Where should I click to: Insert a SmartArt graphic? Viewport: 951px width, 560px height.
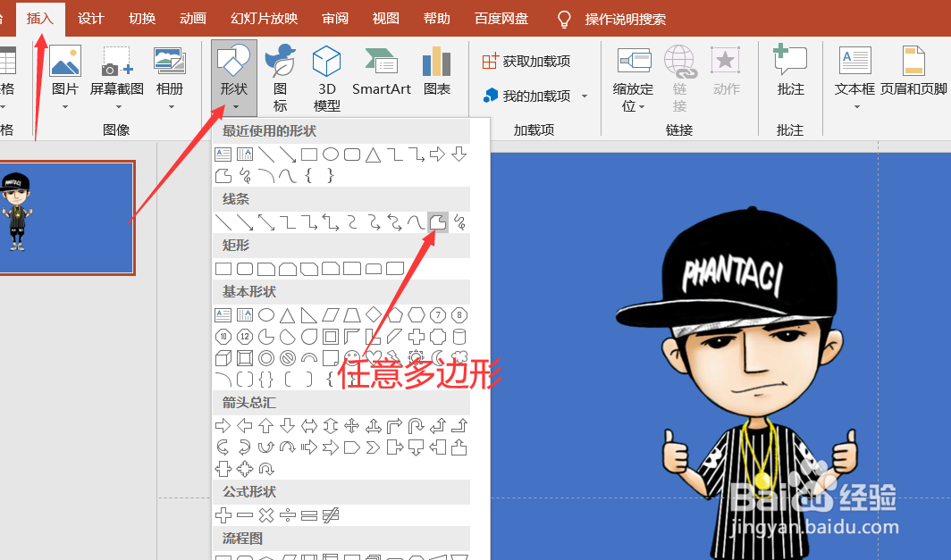click(382, 71)
